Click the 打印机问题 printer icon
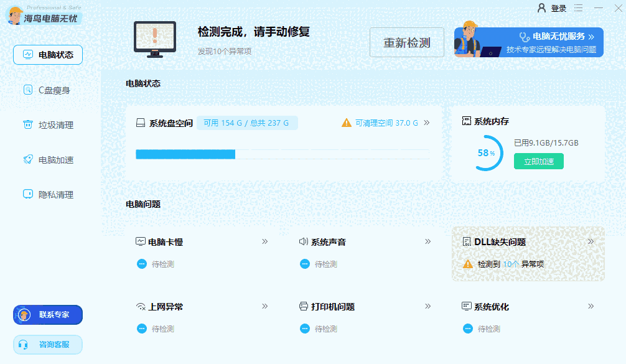 pyautogui.click(x=303, y=306)
